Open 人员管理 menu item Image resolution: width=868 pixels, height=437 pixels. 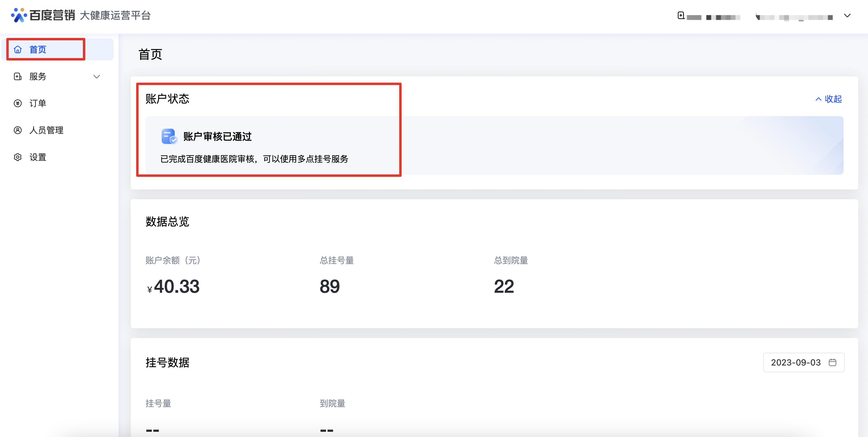point(46,130)
